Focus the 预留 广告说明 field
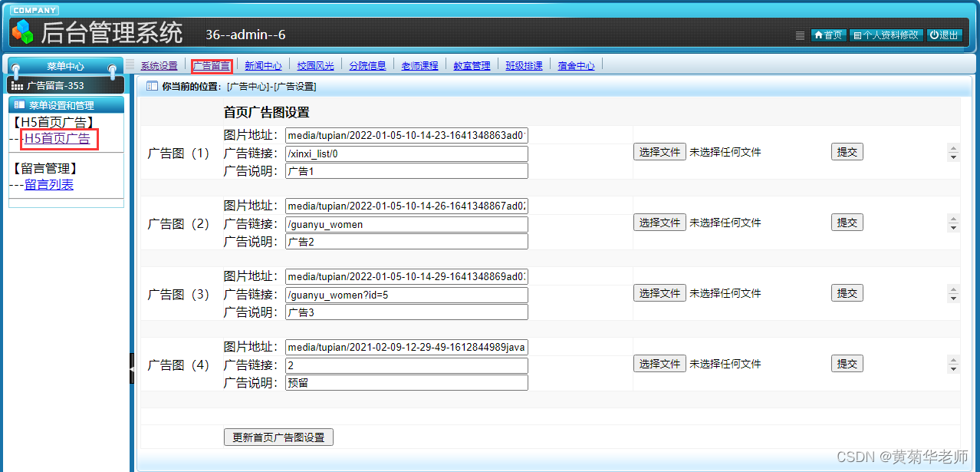 [x=406, y=383]
